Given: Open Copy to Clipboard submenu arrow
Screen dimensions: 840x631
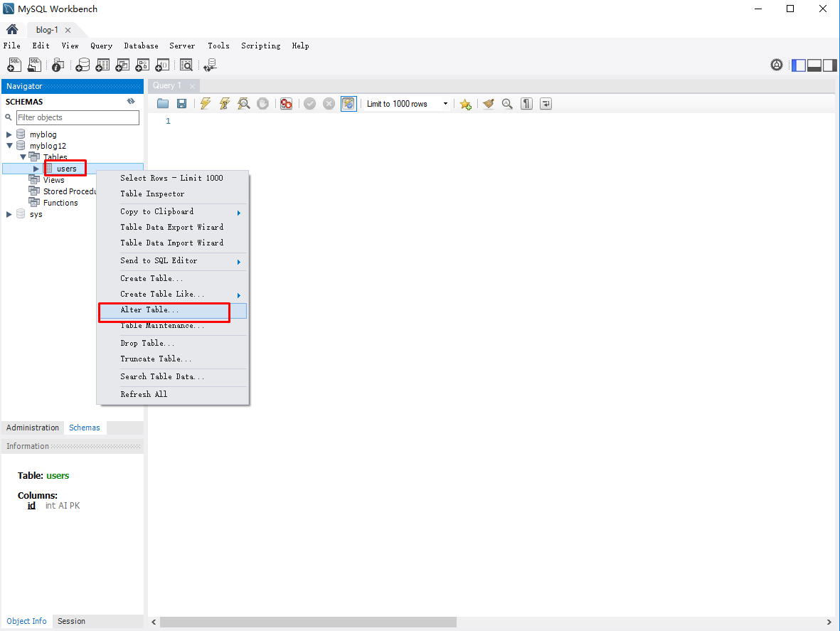Looking at the screenshot, I should (x=239, y=213).
